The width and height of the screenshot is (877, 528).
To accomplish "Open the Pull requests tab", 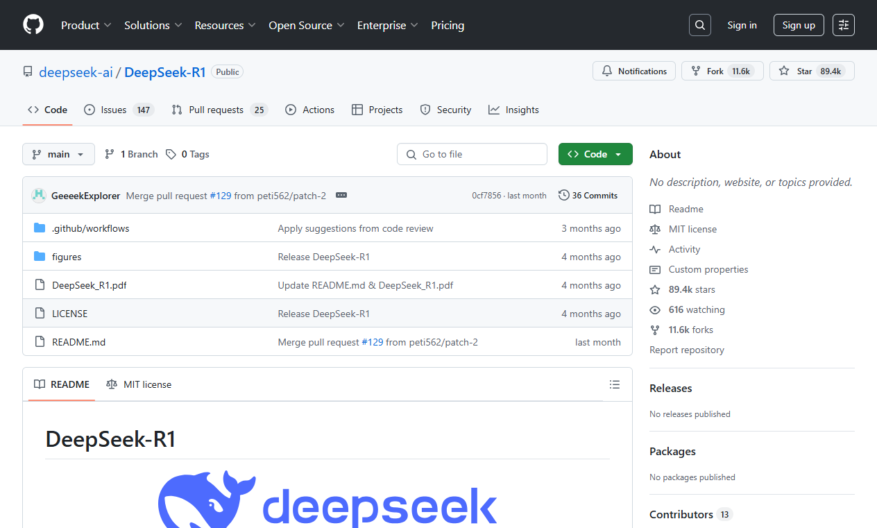I will [219, 110].
